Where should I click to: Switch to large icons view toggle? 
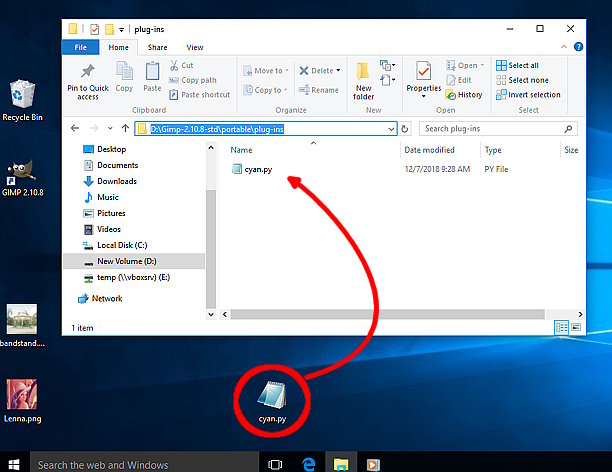[574, 327]
